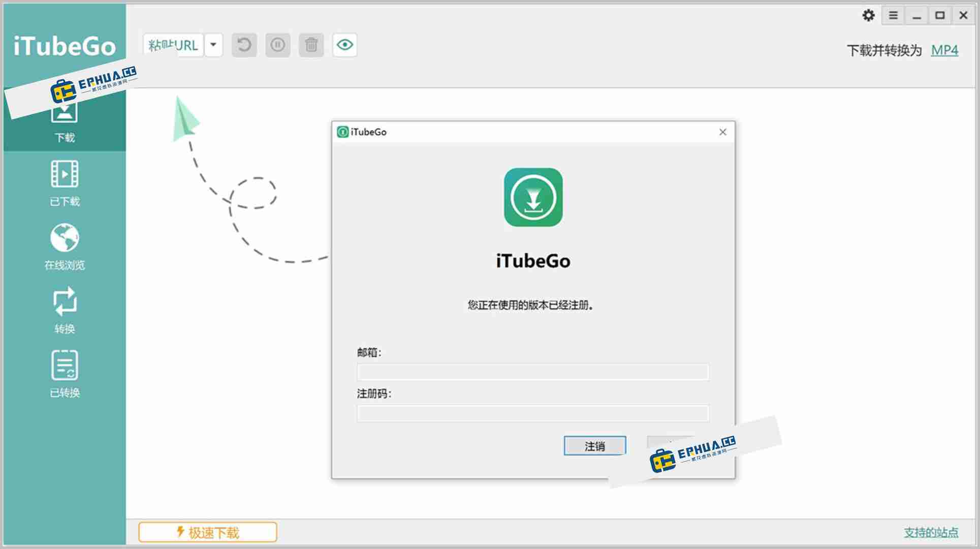This screenshot has height=549, width=980.
Task: Expand the Paste URL dropdown arrow
Action: 214,45
